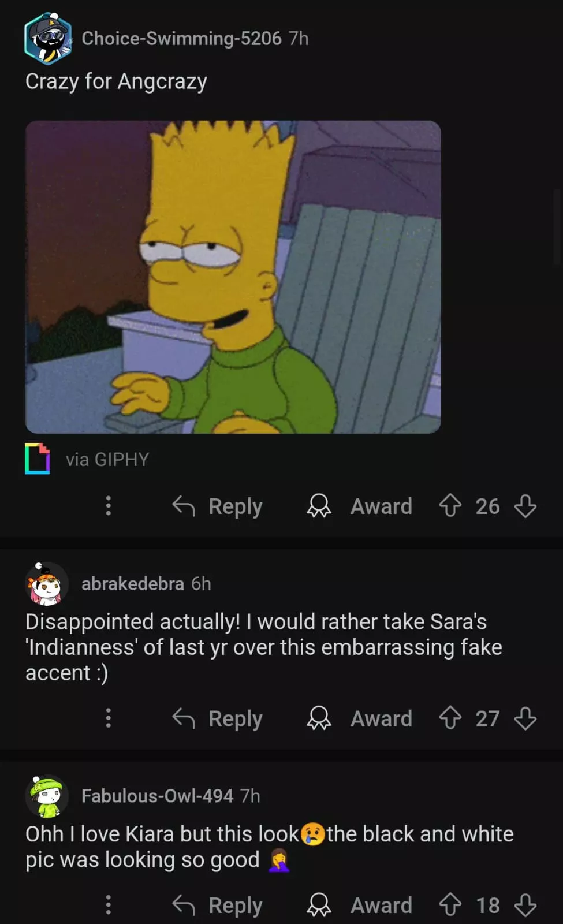The height and width of the screenshot is (924, 563).
Task: Upvote the Choice-Swimming-5206 comment
Action: coord(450,506)
